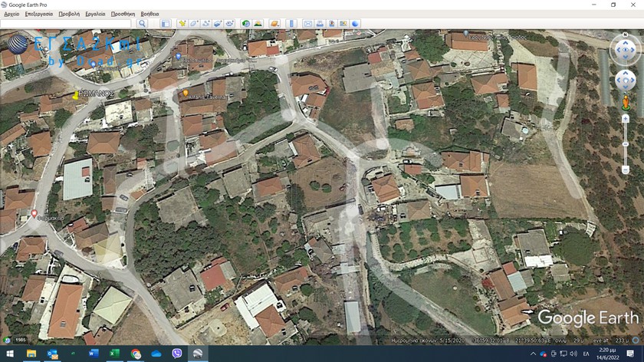Open the Windows notification center icon
Screen dimensions: 644x362
(630, 354)
